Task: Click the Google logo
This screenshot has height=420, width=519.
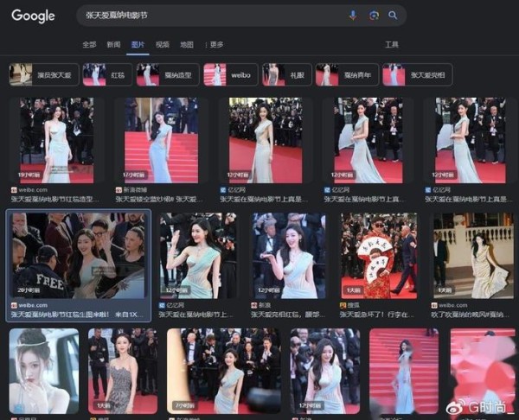Action: (x=33, y=16)
